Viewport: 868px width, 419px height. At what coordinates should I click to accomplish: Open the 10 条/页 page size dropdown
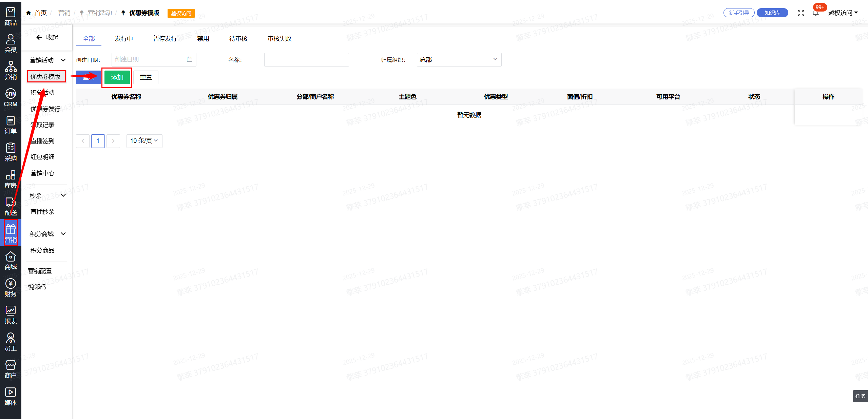(144, 141)
